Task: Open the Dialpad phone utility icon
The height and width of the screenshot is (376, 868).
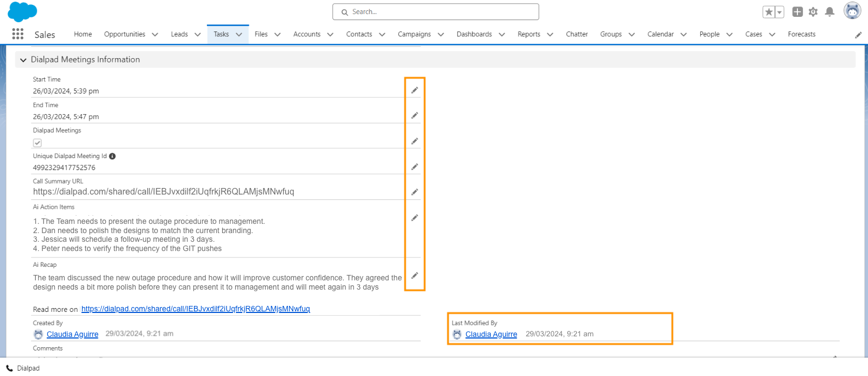Action: (9, 368)
